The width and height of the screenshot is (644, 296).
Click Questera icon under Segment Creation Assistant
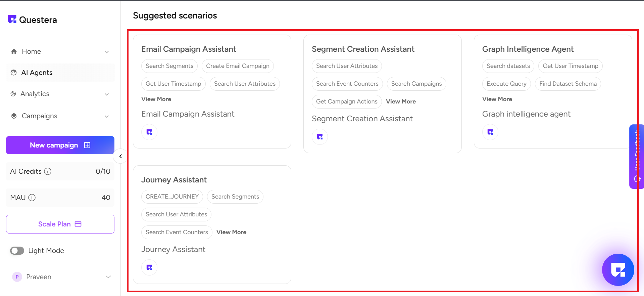pos(320,137)
